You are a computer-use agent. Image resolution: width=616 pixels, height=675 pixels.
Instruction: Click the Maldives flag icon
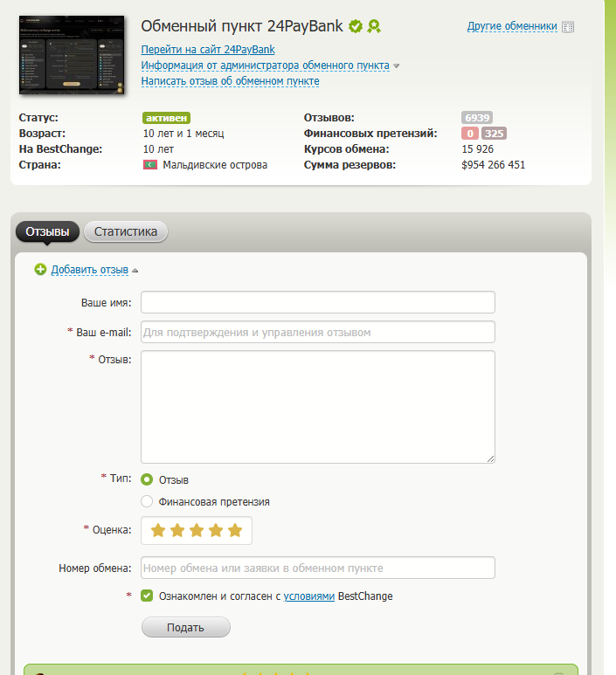click(x=150, y=165)
